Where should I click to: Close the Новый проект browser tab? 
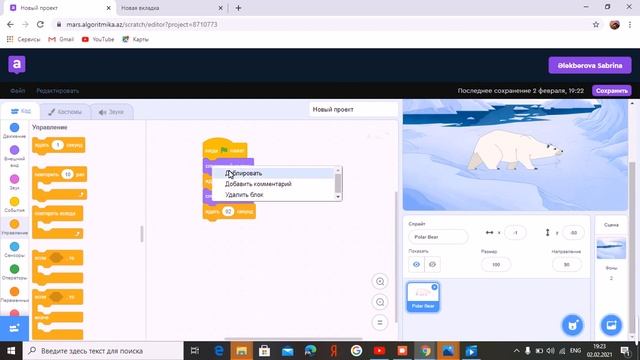tap(108, 8)
